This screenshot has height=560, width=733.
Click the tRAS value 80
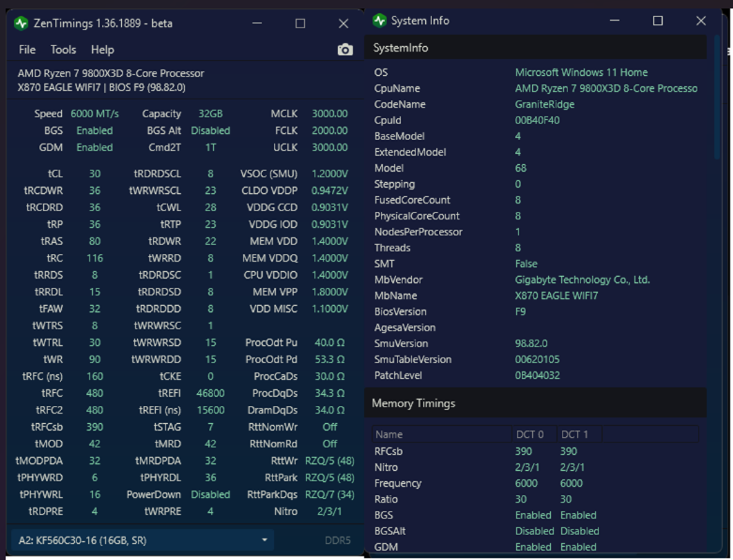(x=95, y=241)
